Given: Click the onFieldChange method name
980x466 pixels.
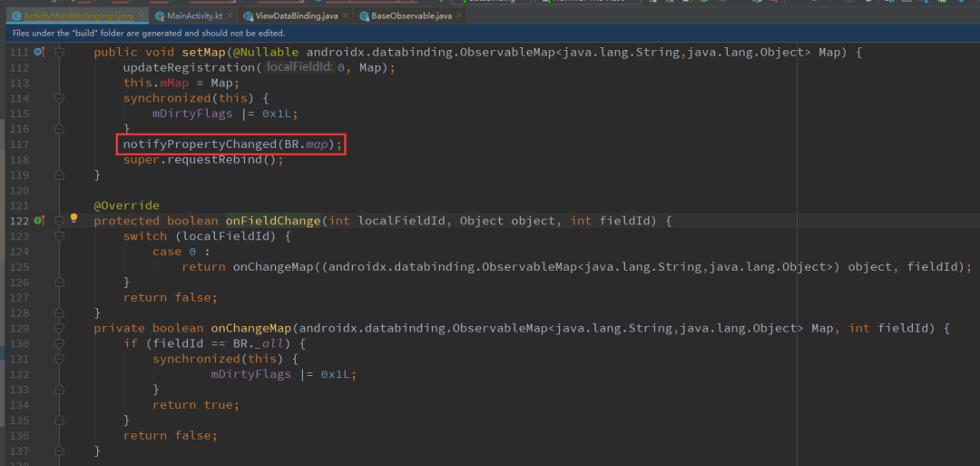Looking at the screenshot, I should (273, 221).
